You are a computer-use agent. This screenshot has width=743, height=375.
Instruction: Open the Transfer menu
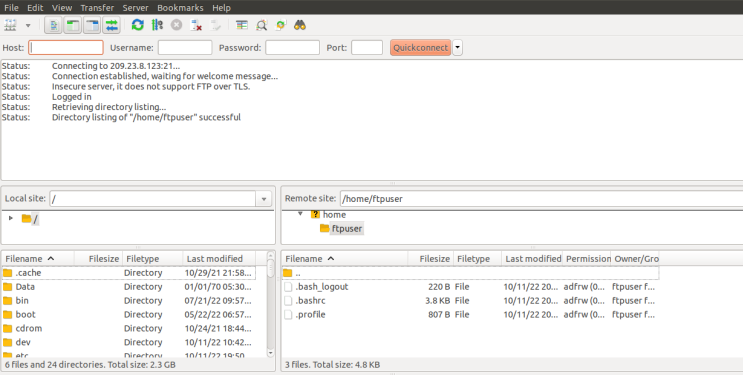click(x=97, y=8)
